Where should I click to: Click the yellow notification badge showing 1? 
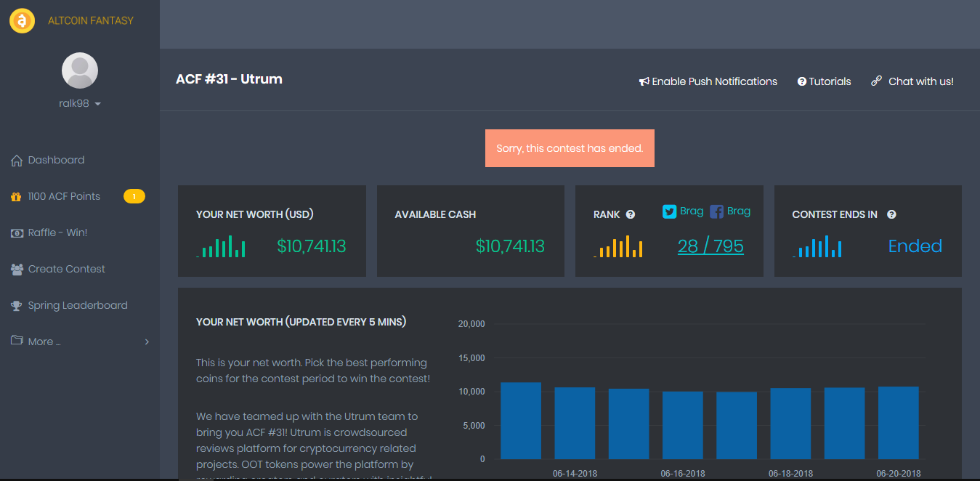coord(134,196)
